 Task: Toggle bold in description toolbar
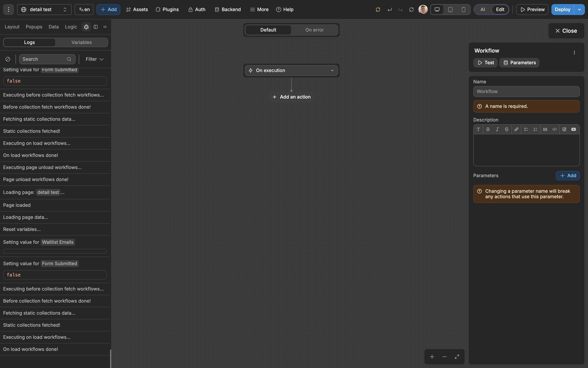tap(488, 129)
